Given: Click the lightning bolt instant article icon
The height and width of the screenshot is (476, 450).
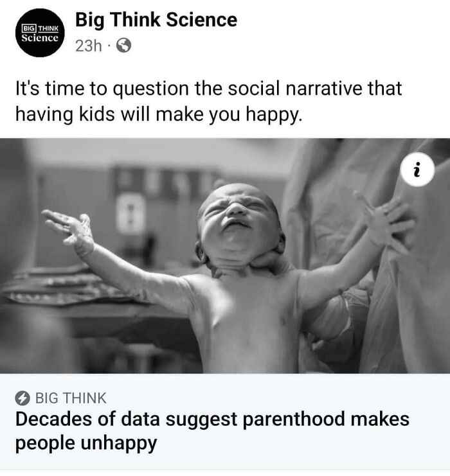Looking at the screenshot, I should [22, 398].
